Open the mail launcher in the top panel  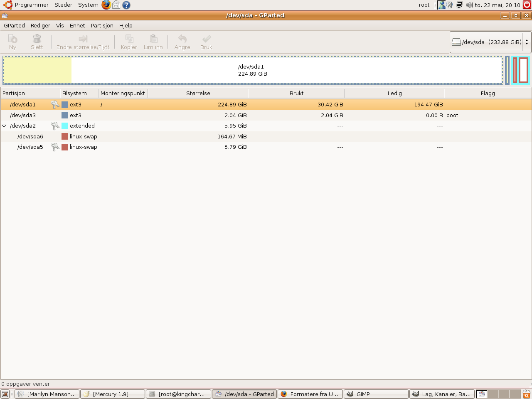click(116, 5)
